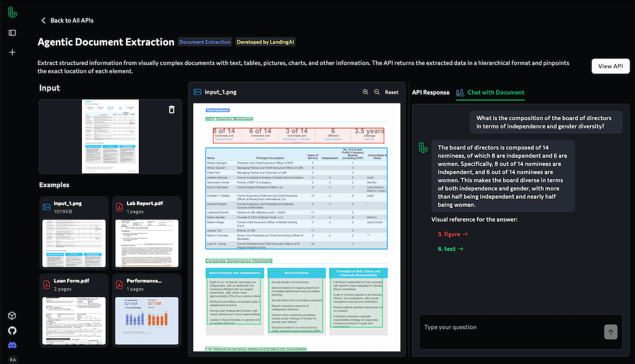Reset the document preview zoom
This screenshot has width=635, height=364.
pos(391,92)
